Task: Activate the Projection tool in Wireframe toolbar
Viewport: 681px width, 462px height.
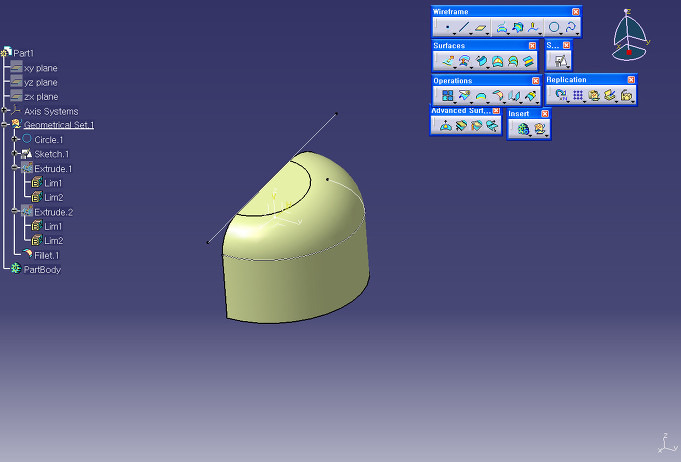Action: point(502,28)
